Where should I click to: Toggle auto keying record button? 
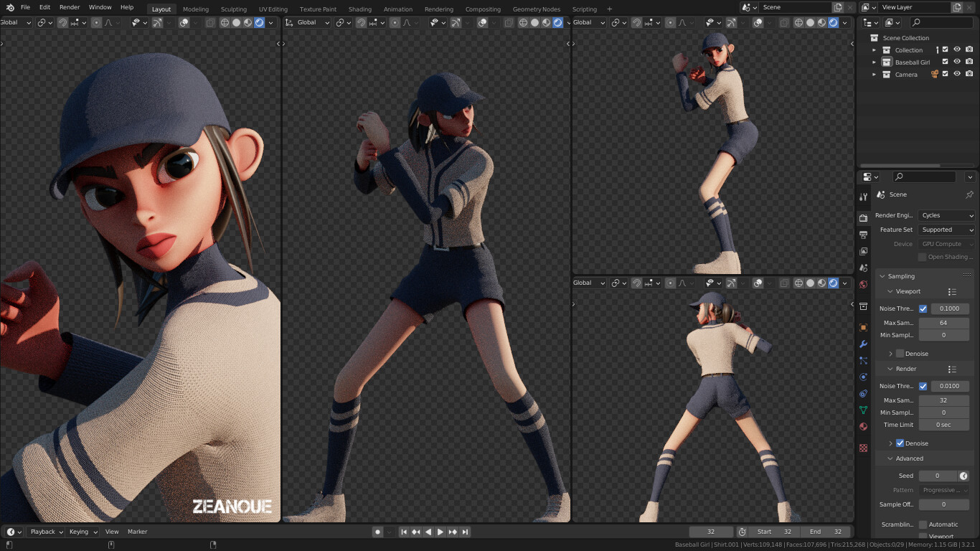click(377, 532)
